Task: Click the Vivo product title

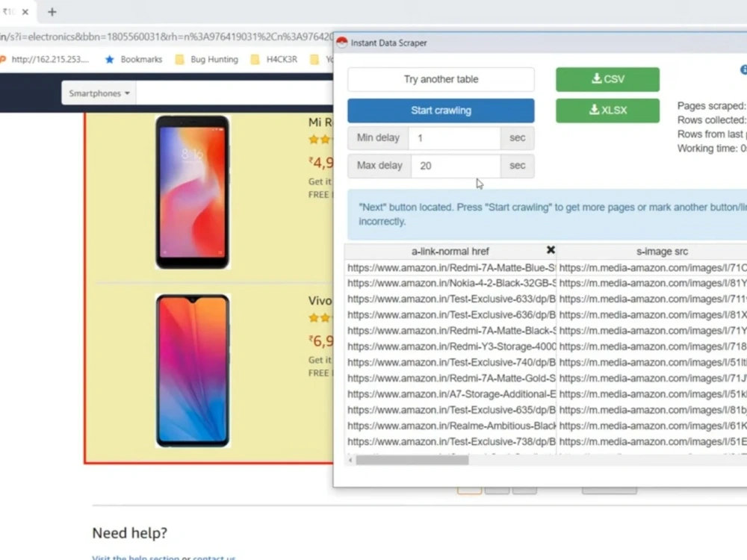Action: [320, 301]
